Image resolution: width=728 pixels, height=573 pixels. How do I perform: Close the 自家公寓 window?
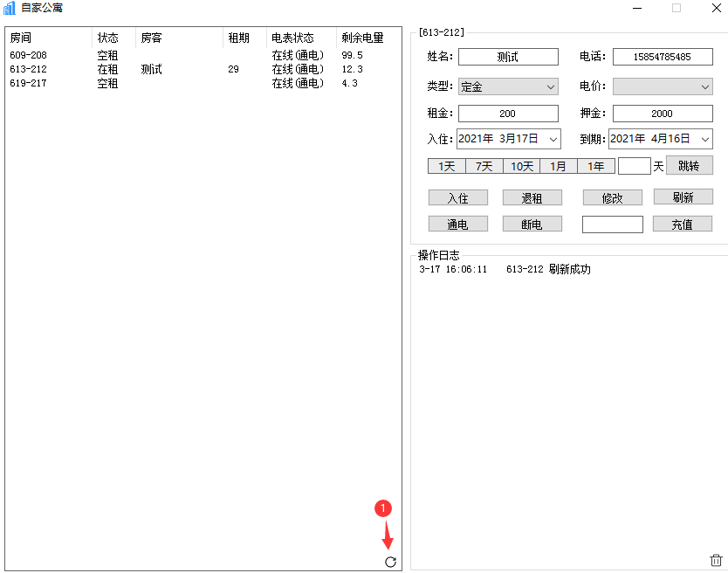(717, 8)
